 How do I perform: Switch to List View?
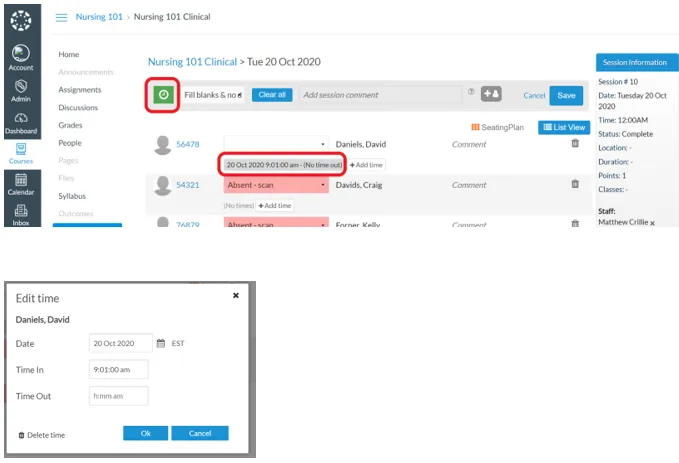[564, 127]
